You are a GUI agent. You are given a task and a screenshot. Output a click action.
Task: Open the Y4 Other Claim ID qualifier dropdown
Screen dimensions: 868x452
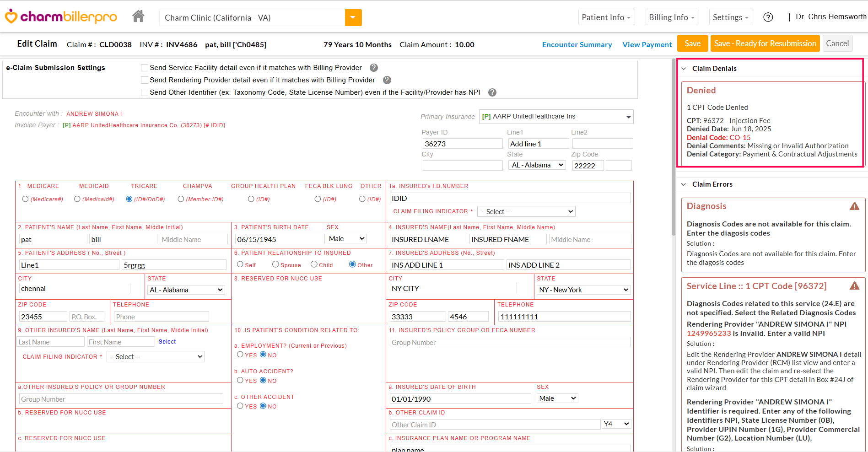tap(616, 424)
